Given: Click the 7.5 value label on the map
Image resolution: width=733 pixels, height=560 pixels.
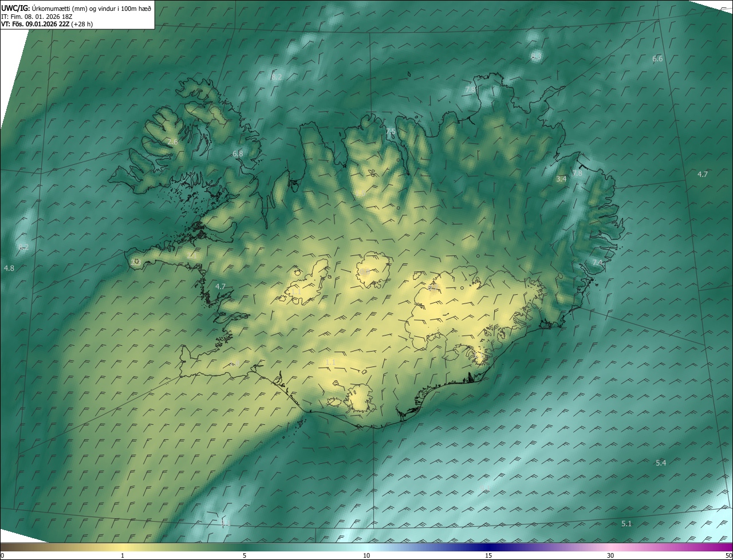Looking at the screenshot, I should point(391,132).
